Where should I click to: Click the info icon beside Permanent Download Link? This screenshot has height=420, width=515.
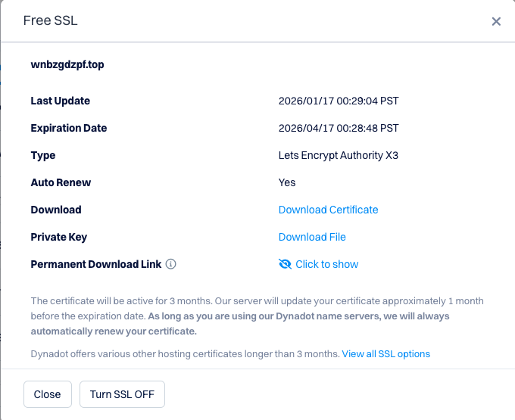[171, 264]
